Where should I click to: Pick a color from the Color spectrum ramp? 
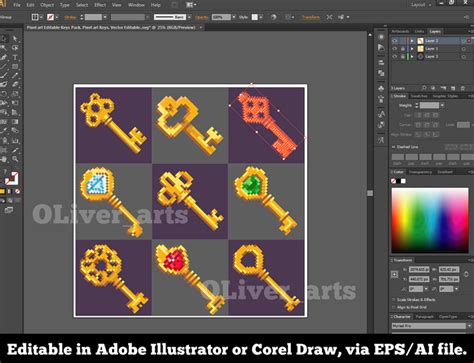coord(430,220)
